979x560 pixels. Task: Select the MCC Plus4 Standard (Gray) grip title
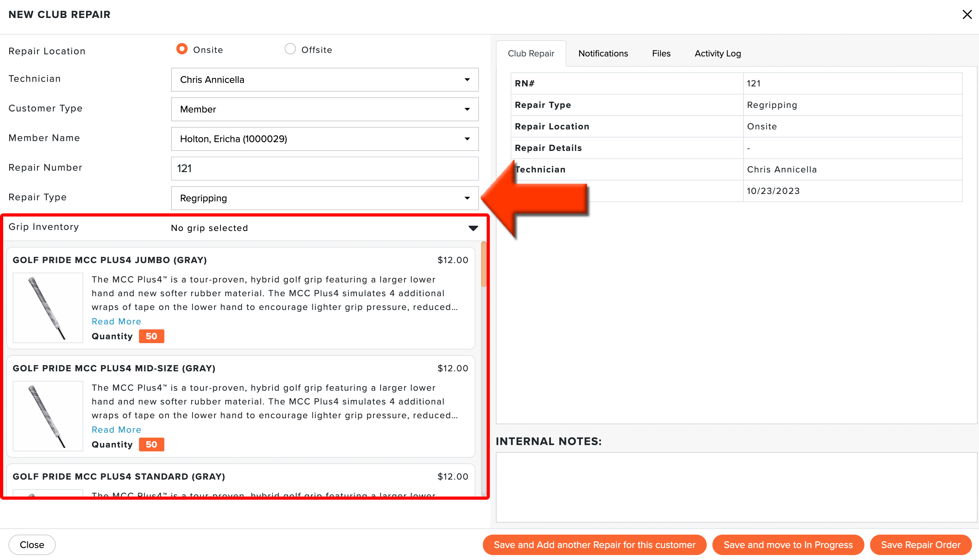pos(119,476)
